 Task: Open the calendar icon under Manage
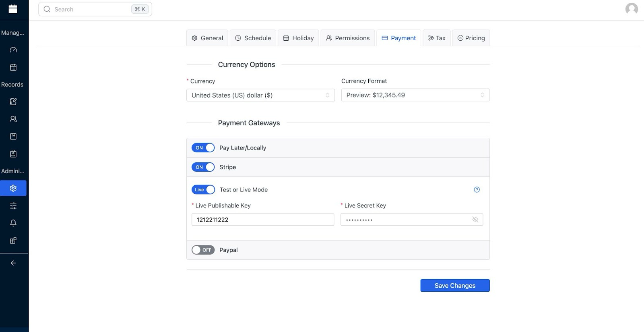tap(13, 67)
